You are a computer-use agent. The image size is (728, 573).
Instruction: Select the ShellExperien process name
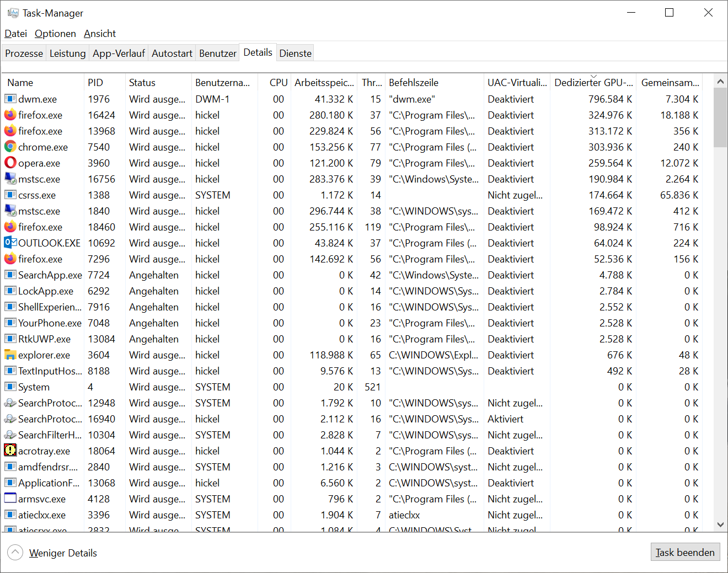tap(50, 307)
